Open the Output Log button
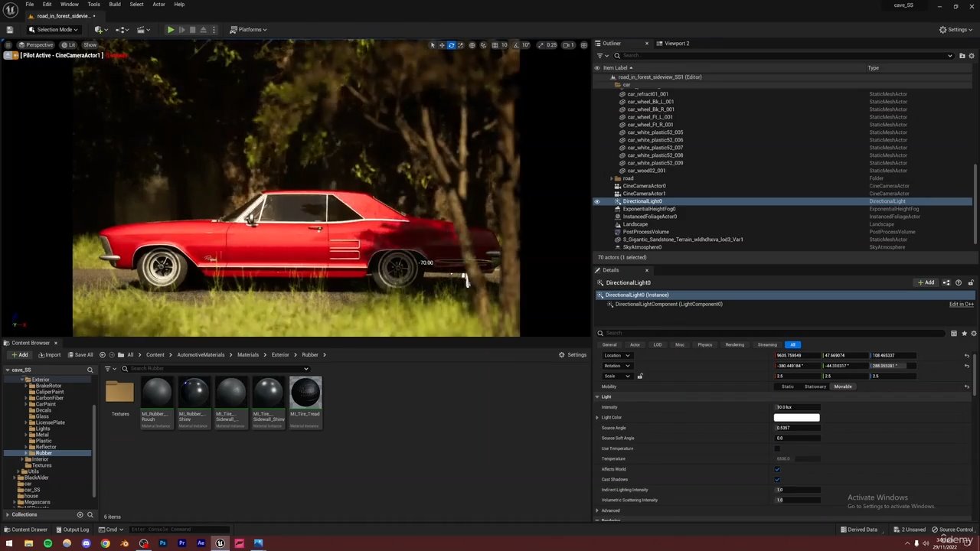This screenshot has width=980, height=551. tap(71, 530)
